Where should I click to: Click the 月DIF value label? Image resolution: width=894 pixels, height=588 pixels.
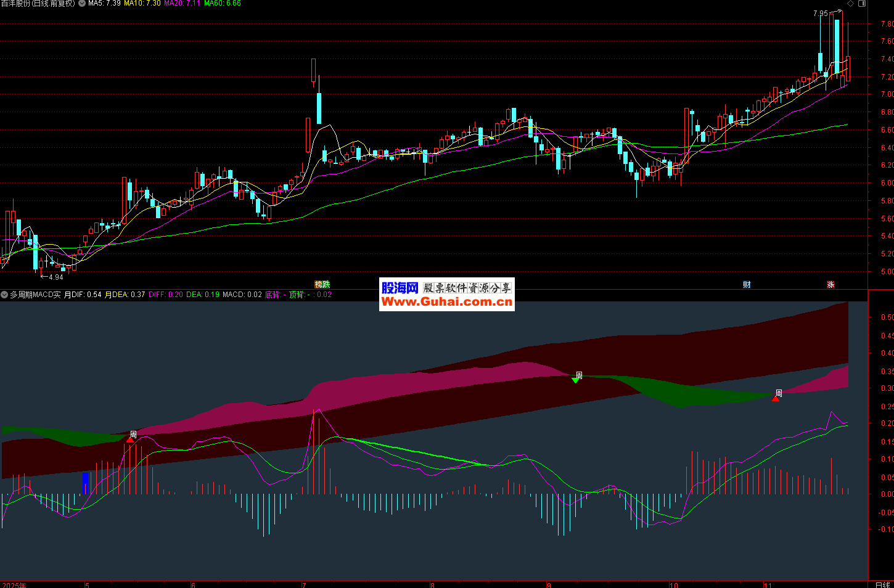83,295
